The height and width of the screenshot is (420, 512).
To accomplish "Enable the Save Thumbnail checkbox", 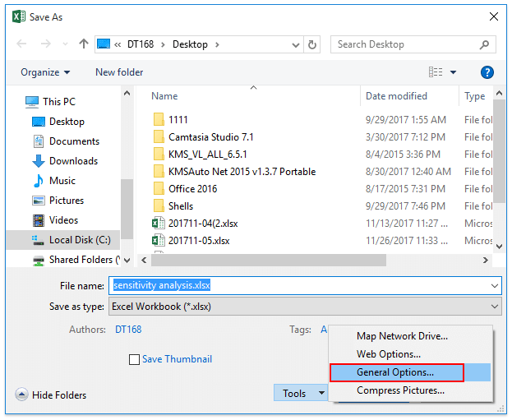I will pos(135,359).
